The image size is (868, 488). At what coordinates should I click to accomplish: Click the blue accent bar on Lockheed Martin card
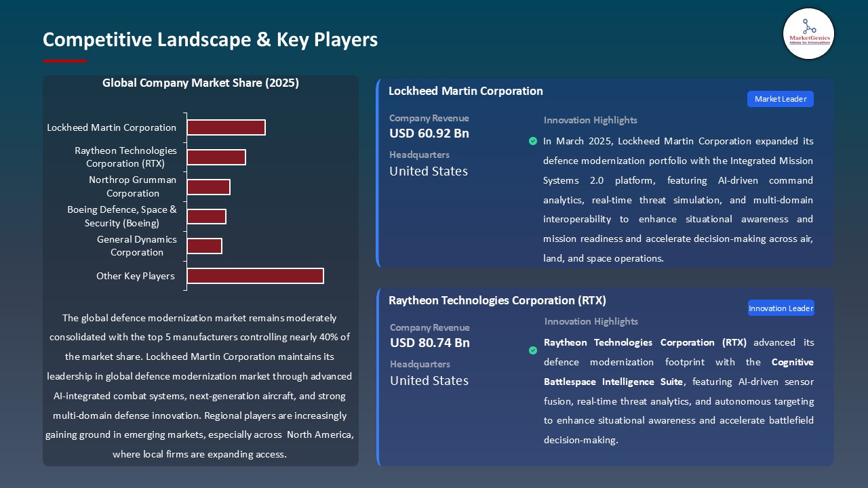point(378,173)
